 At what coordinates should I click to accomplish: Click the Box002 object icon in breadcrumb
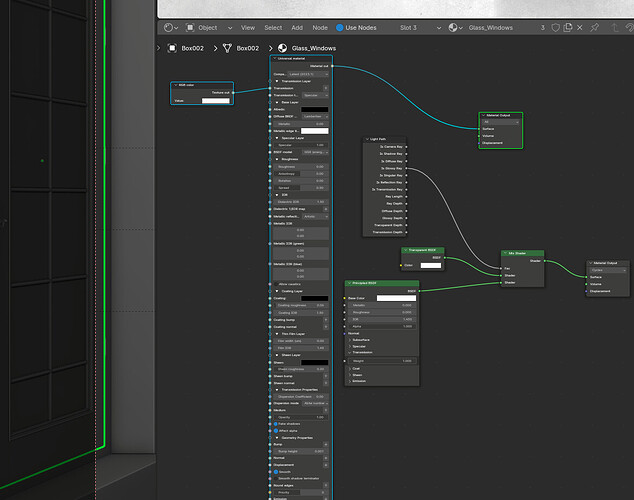(x=172, y=48)
